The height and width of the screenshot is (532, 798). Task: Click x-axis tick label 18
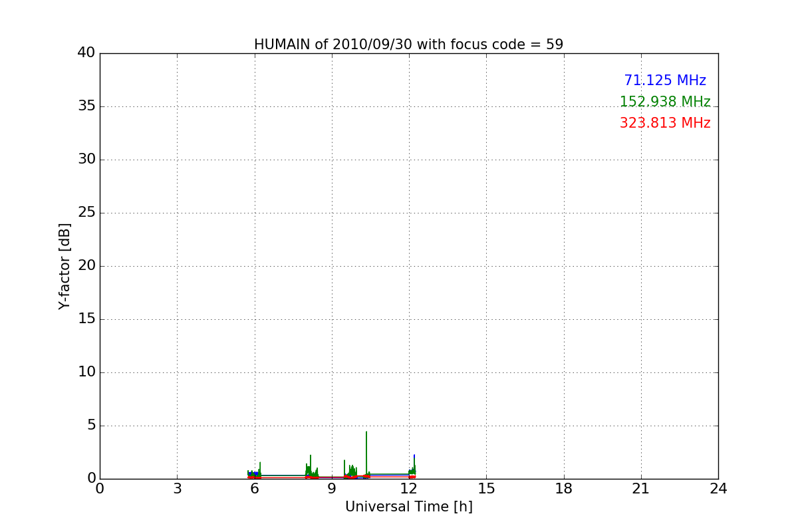pyautogui.click(x=564, y=489)
